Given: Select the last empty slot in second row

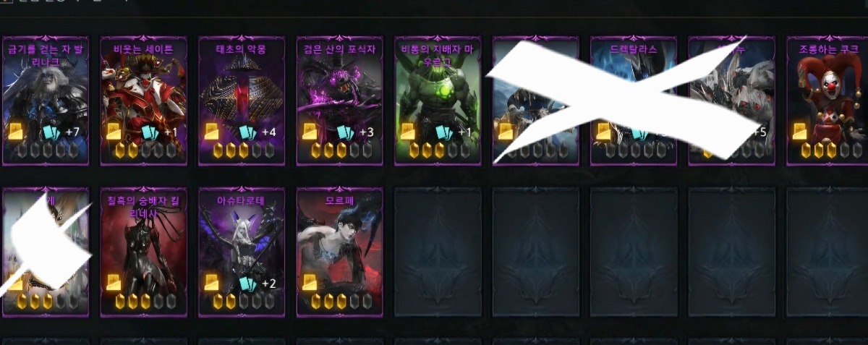Looking at the screenshot, I should [x=827, y=252].
